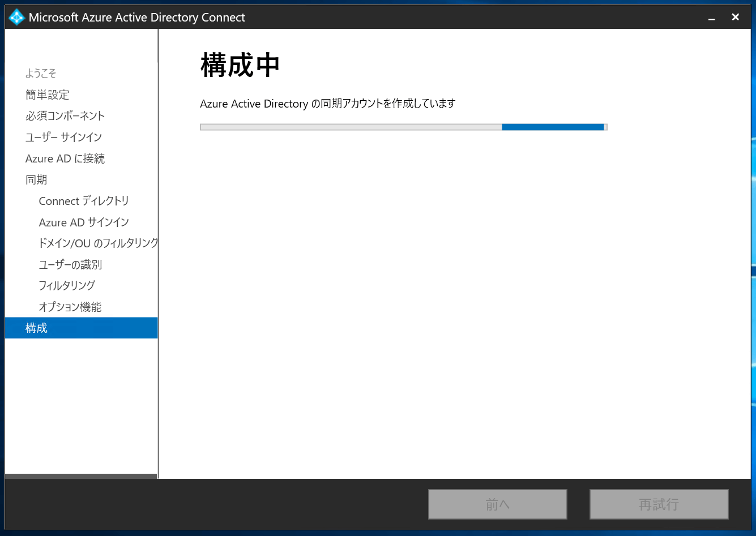The width and height of the screenshot is (756, 536).
Task: Select the Azure AD サインイン sub-step
Action: pyautogui.click(x=84, y=222)
